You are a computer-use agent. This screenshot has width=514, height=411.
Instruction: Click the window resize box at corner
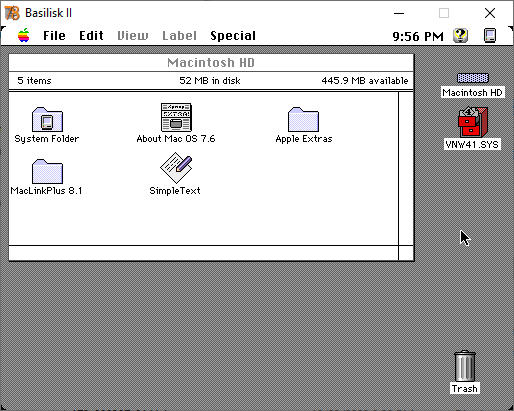(406, 253)
